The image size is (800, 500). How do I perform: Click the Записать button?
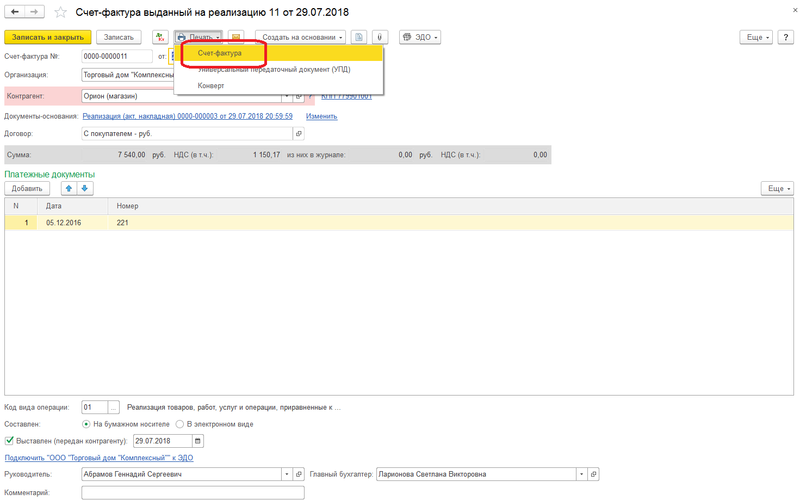click(x=118, y=37)
